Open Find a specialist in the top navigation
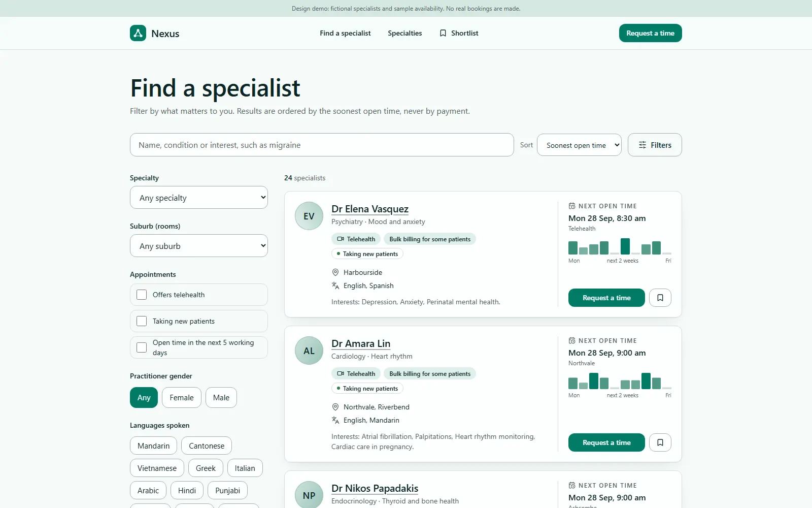 pyautogui.click(x=345, y=33)
